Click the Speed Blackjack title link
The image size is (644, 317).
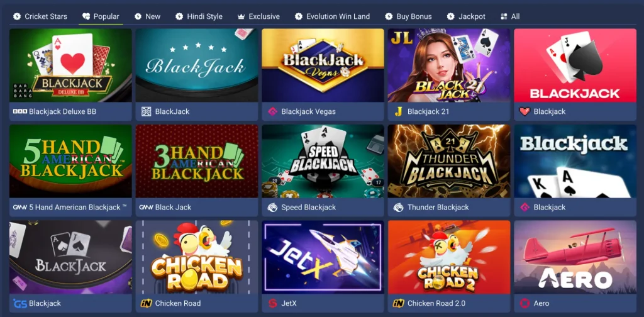(x=308, y=208)
